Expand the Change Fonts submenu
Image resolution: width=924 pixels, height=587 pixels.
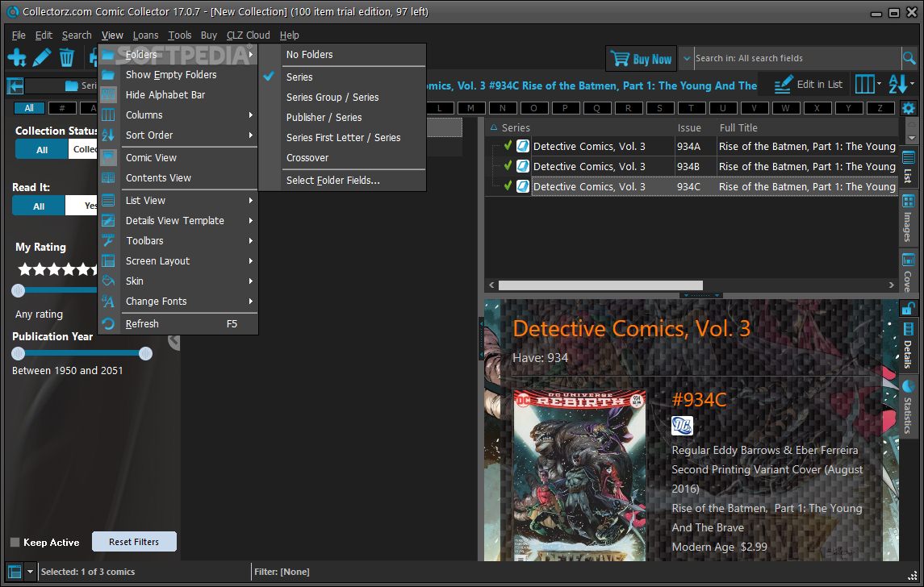pyautogui.click(x=178, y=301)
